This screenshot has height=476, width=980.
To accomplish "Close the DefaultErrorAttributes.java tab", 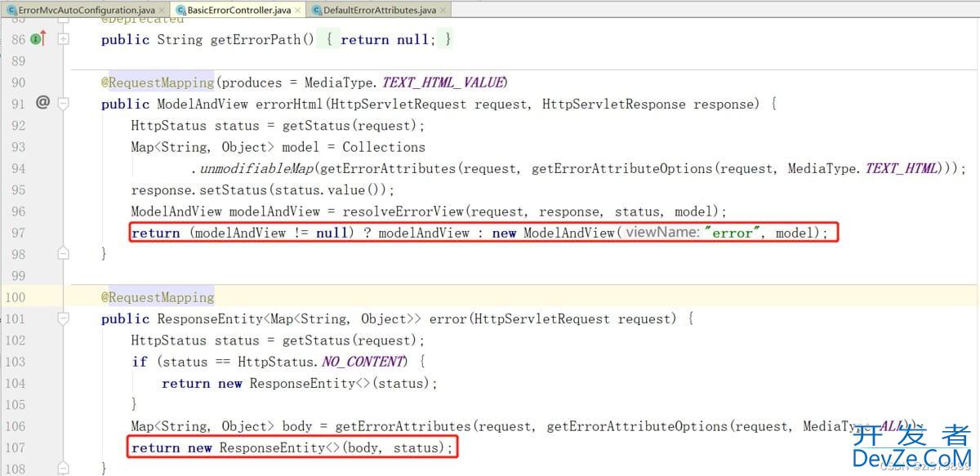I will click(x=443, y=9).
